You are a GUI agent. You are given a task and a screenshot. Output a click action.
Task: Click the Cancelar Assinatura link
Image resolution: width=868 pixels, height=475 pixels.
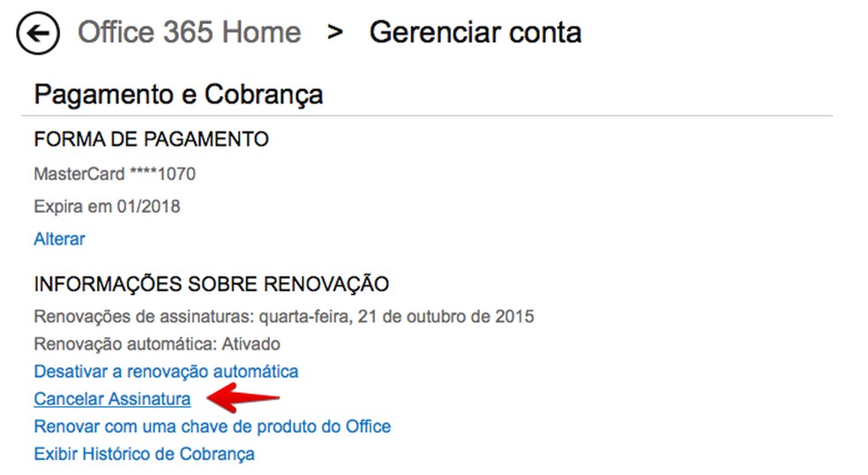112,399
